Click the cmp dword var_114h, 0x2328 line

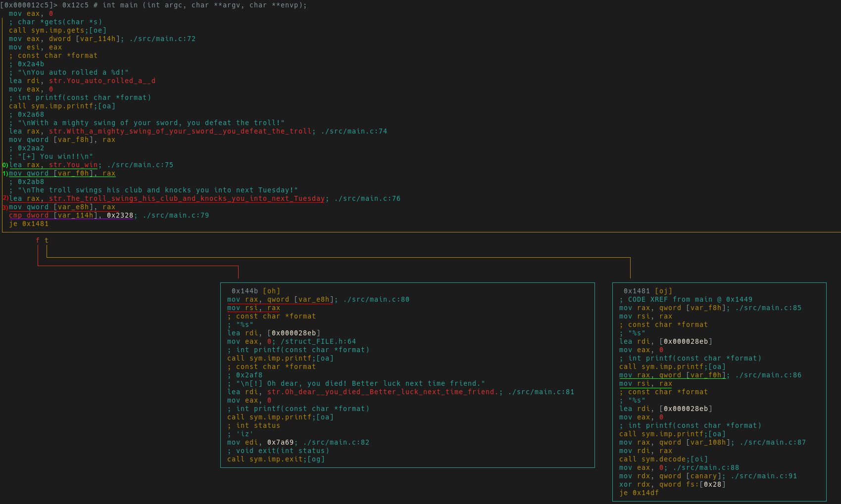click(x=71, y=215)
